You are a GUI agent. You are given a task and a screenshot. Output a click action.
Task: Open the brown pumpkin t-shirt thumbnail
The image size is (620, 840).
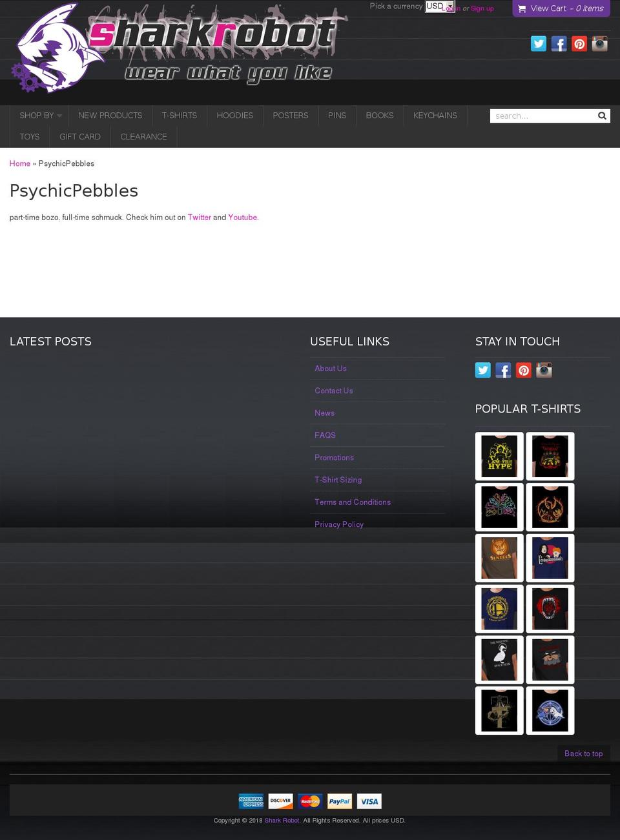(x=499, y=558)
